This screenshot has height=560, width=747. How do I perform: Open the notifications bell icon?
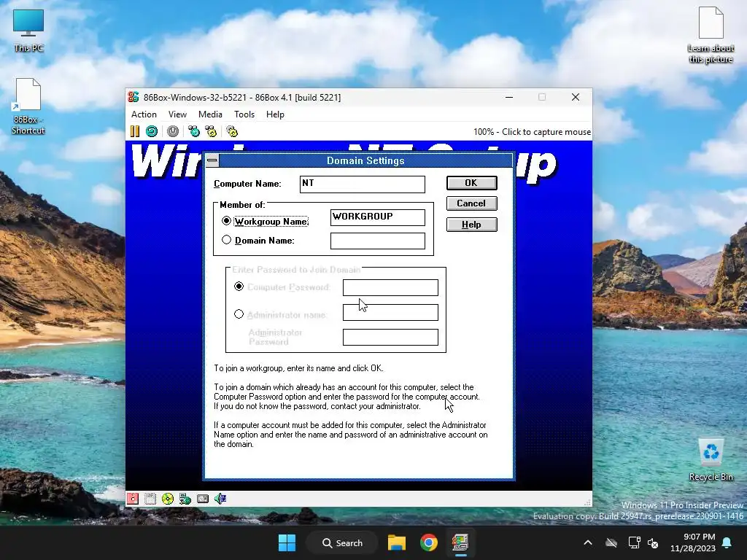pyautogui.click(x=727, y=542)
